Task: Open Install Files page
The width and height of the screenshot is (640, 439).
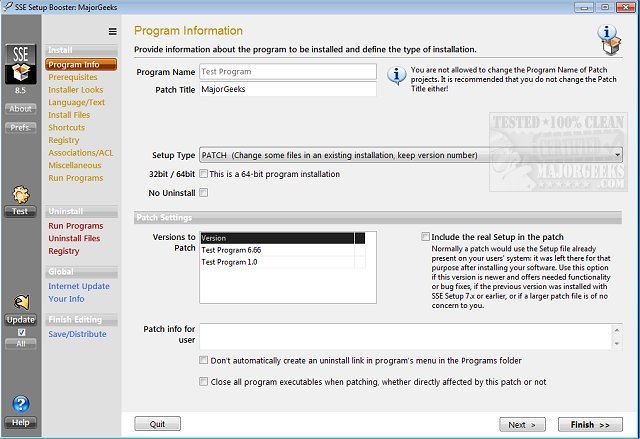Action: tap(69, 115)
